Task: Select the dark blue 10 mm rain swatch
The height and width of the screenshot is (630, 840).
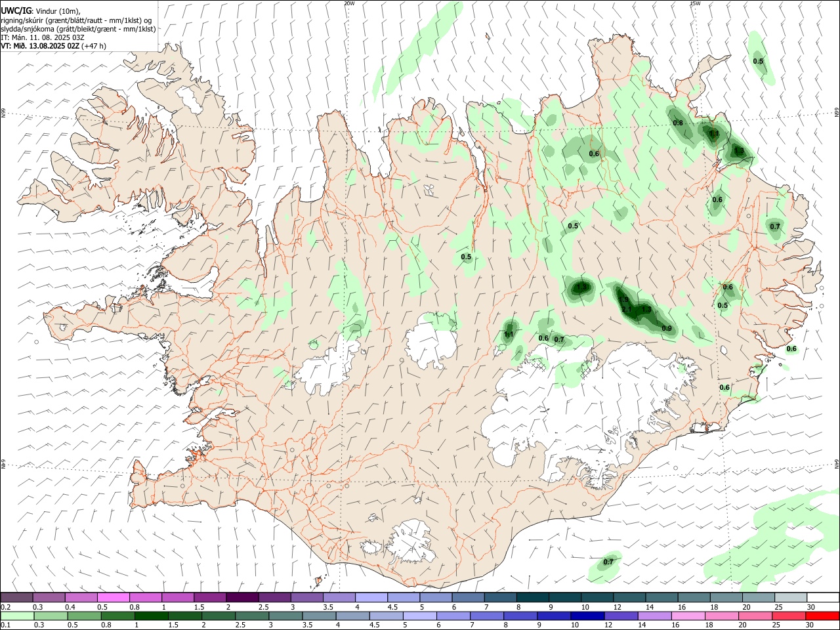Action: coord(587,616)
